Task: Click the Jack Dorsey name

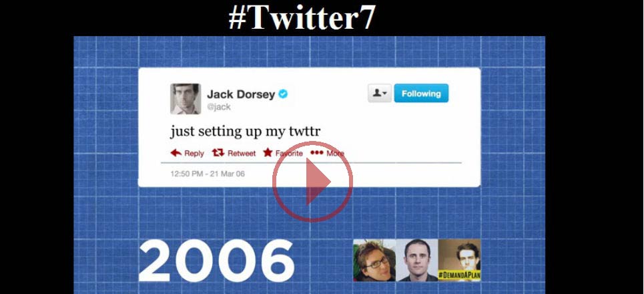Action: coord(241,94)
